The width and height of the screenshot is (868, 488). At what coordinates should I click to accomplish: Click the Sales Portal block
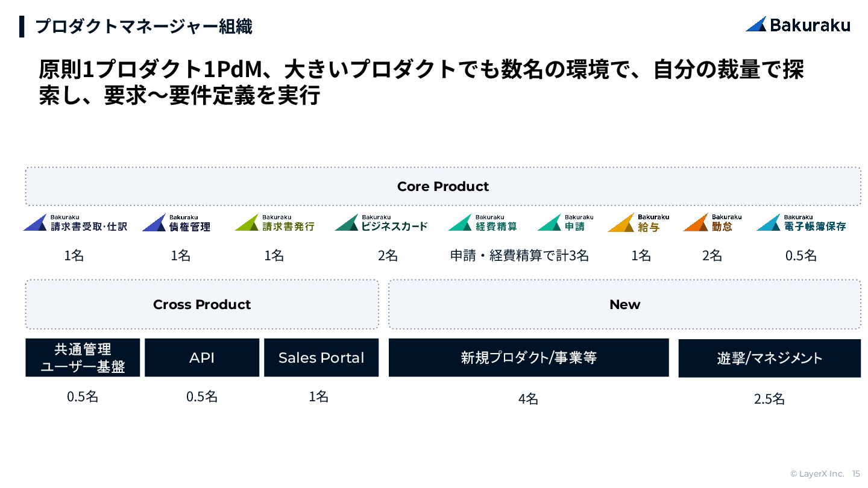click(x=321, y=358)
